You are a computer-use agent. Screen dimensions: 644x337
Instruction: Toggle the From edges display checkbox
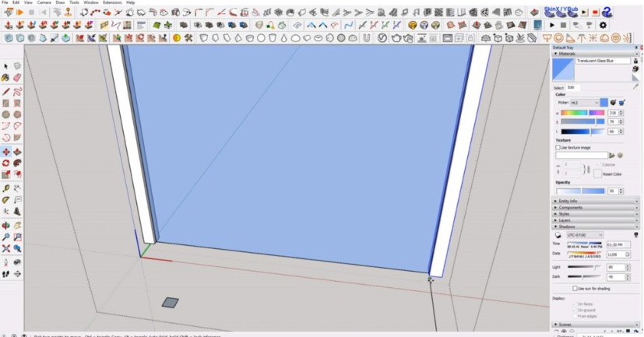(575, 316)
